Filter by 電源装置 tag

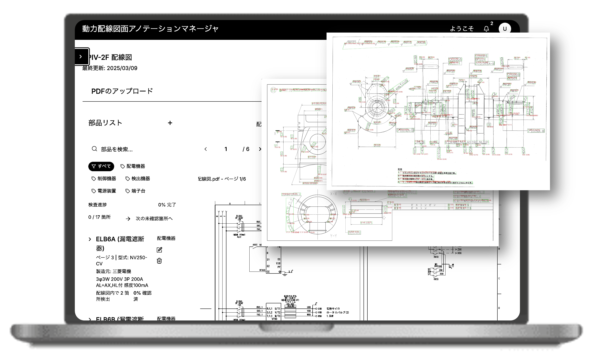[x=104, y=191]
